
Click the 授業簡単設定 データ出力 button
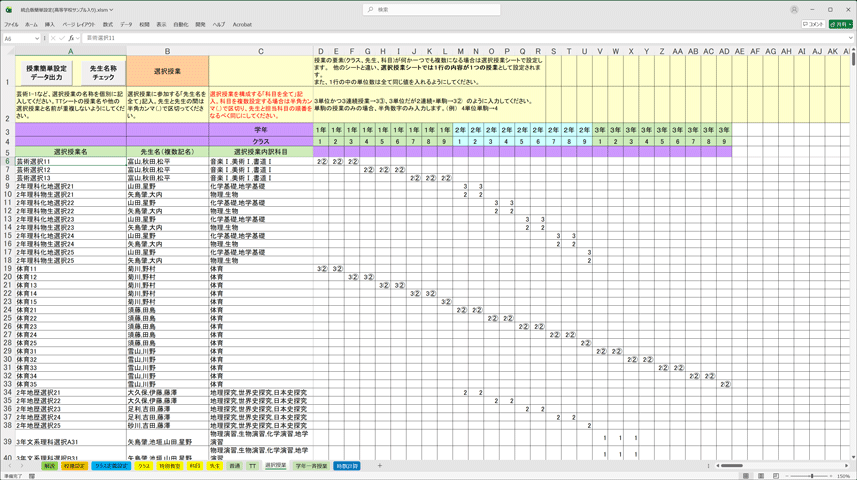click(46, 73)
